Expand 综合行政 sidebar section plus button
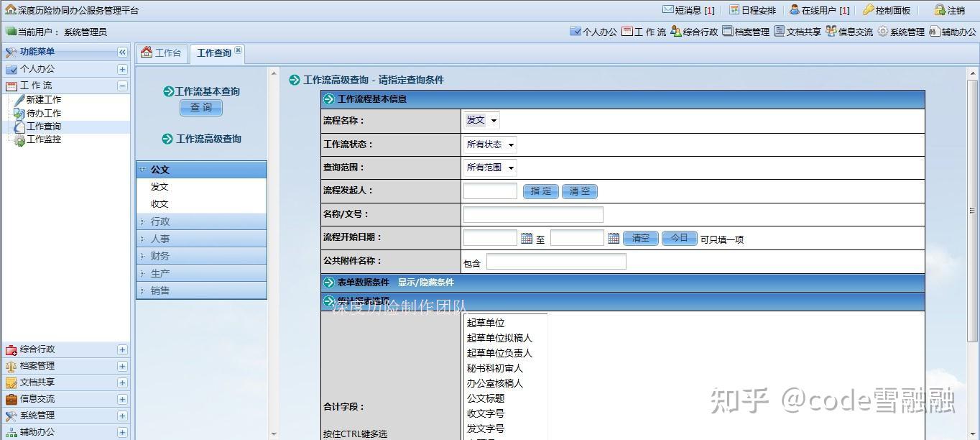This screenshot has width=980, height=440. click(122, 350)
